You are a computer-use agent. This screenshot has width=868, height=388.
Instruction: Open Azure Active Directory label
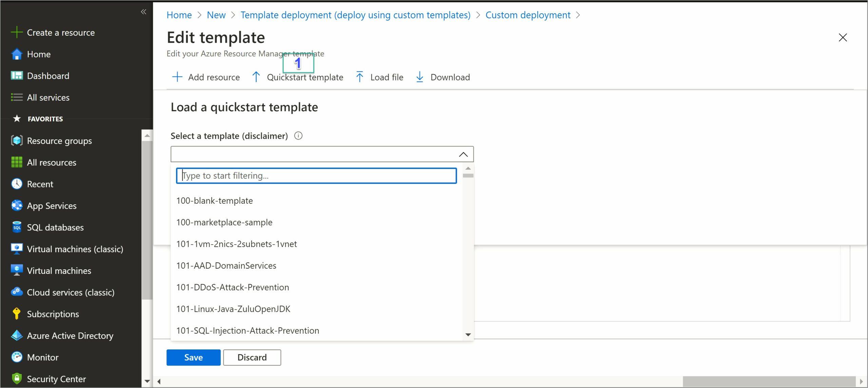tap(70, 336)
